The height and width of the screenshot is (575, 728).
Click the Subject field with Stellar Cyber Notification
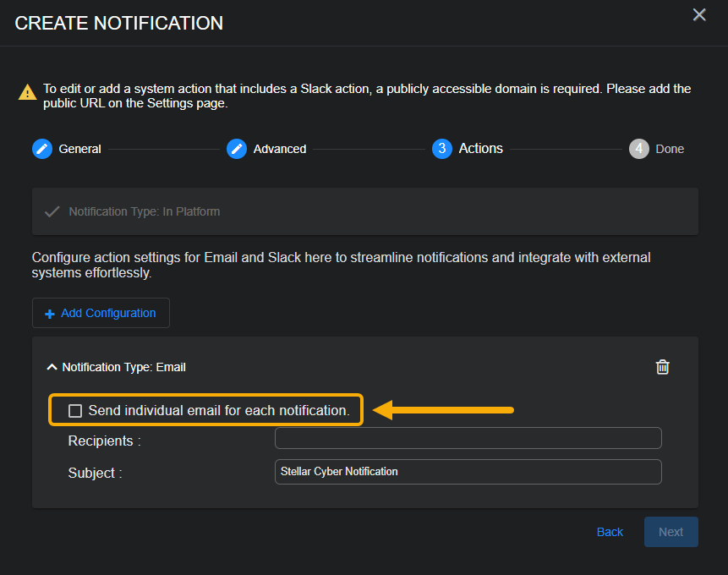(x=468, y=472)
